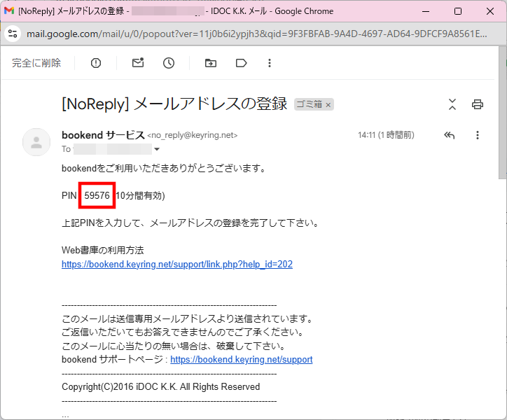Click the Chrome address bar URL
Image resolution: width=507 pixels, height=420 pixels.
click(257, 34)
